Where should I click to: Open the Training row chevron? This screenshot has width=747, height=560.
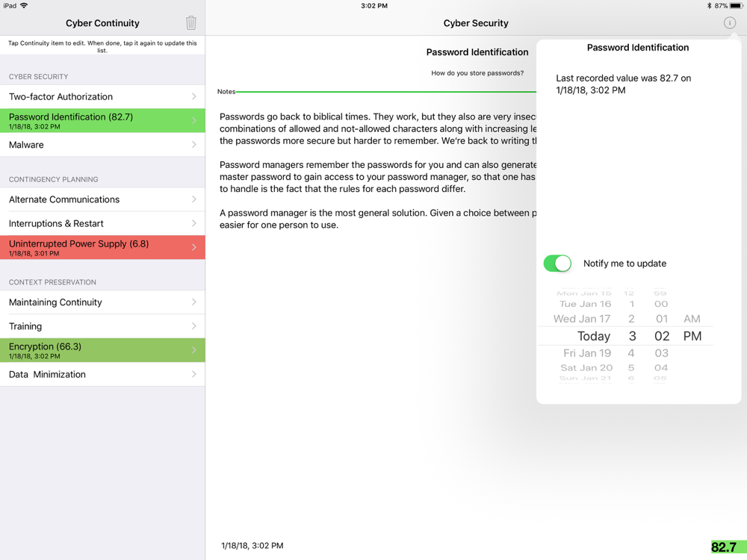[194, 326]
